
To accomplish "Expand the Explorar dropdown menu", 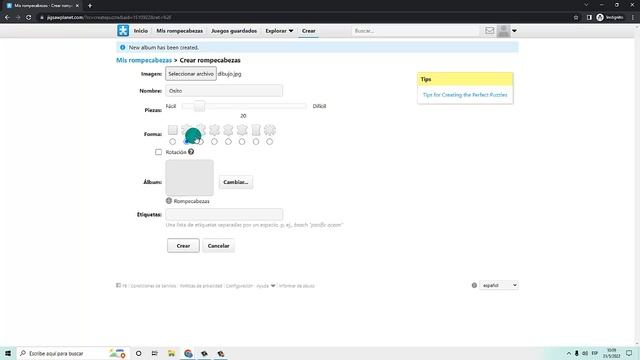I will (x=279, y=31).
